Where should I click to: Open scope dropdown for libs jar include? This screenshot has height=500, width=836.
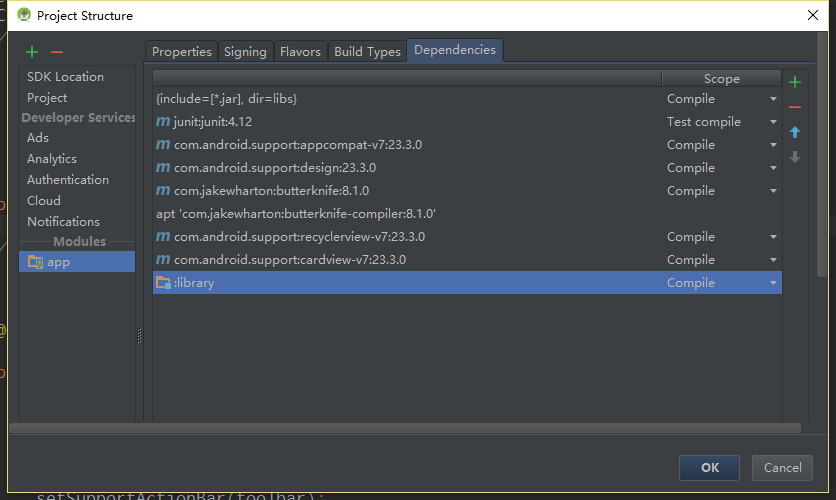click(773, 99)
